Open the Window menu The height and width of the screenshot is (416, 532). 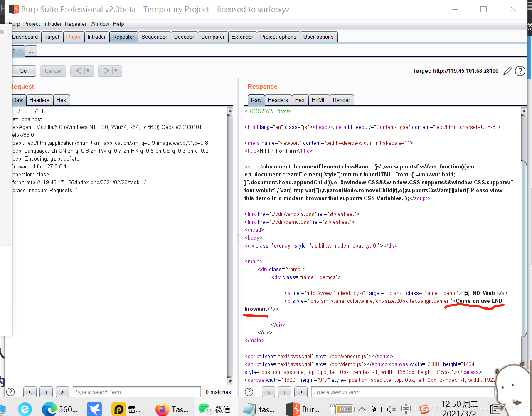[x=100, y=24]
